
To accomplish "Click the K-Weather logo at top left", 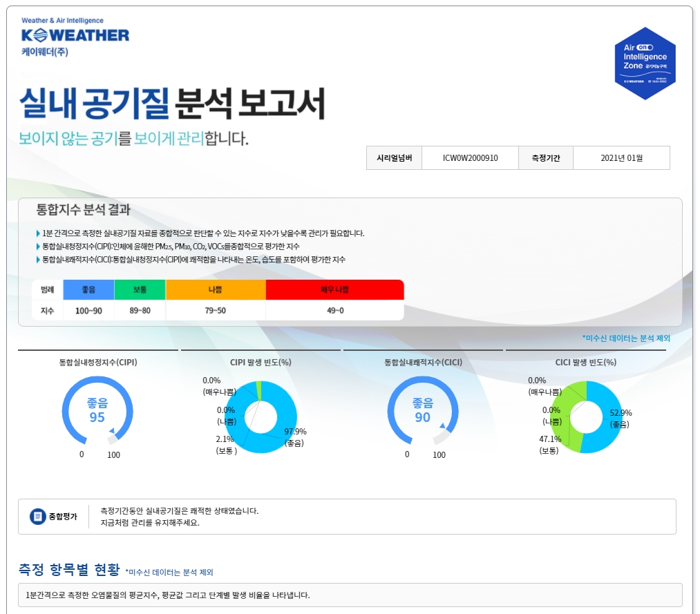I will pyautogui.click(x=75, y=35).
